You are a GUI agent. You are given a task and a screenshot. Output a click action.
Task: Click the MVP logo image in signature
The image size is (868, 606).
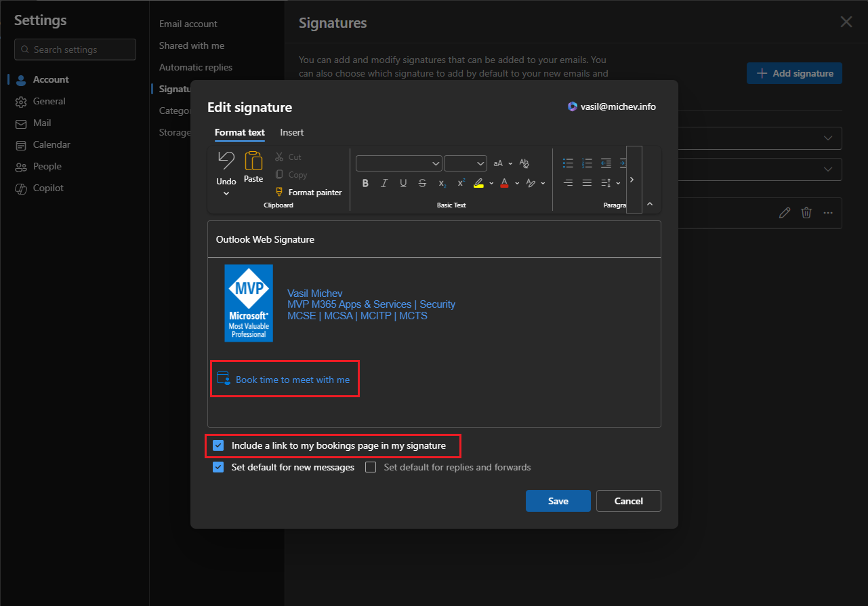(x=249, y=303)
